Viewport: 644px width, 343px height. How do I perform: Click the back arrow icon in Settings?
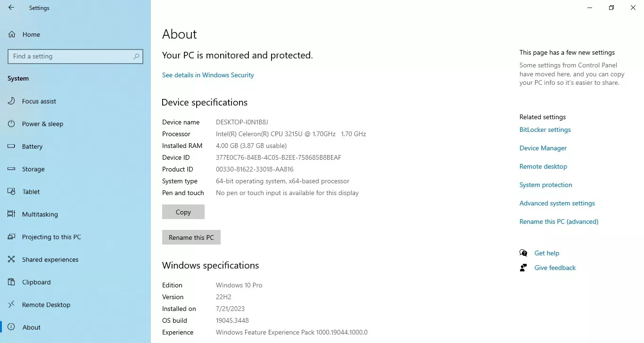click(11, 8)
